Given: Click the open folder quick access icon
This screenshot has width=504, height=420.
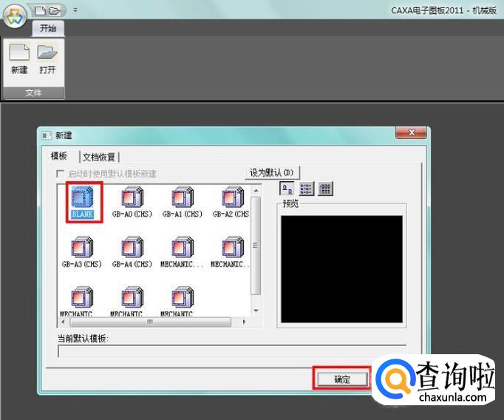Looking at the screenshot, I should tap(55, 11).
